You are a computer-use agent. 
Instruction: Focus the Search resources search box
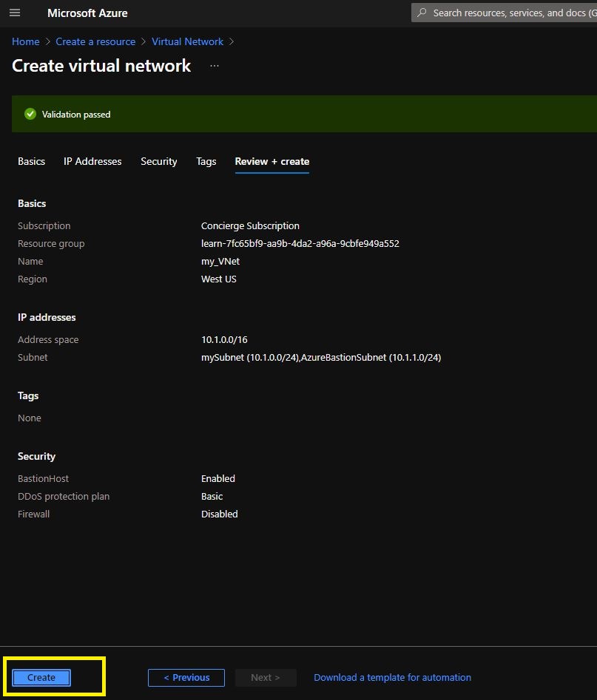tap(504, 13)
